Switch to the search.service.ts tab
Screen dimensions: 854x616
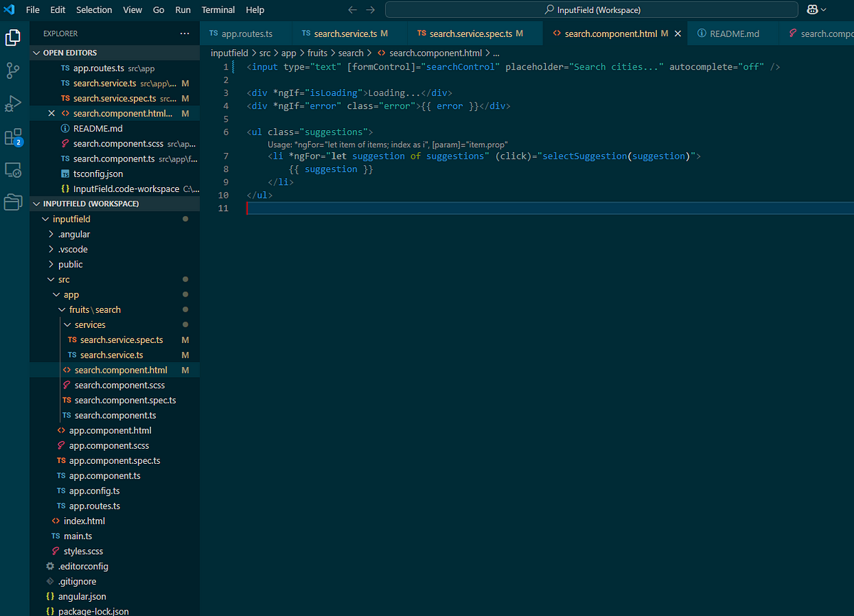tap(345, 33)
